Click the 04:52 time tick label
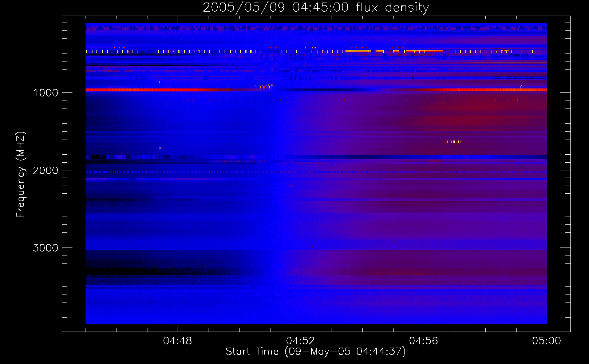Image resolution: width=589 pixels, height=364 pixels. click(301, 341)
